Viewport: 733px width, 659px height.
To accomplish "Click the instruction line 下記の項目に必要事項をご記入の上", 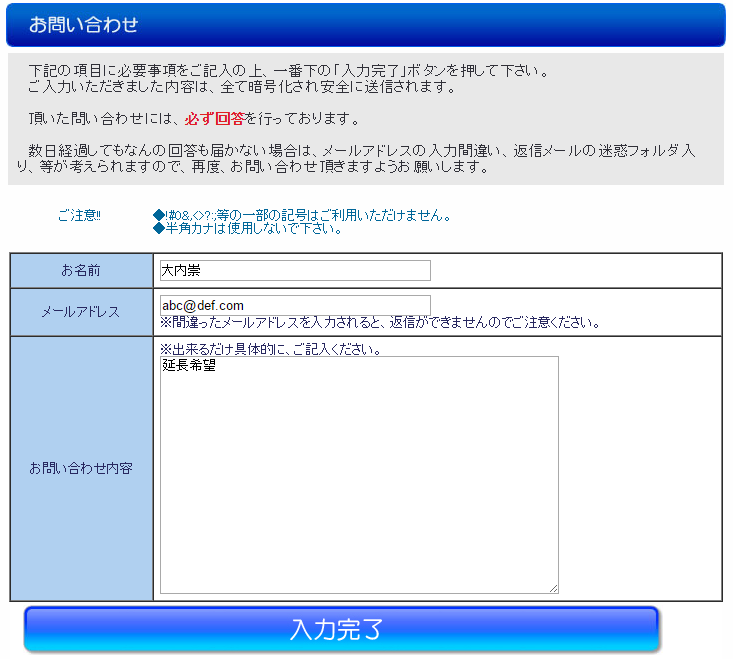I will pyautogui.click(x=288, y=71).
